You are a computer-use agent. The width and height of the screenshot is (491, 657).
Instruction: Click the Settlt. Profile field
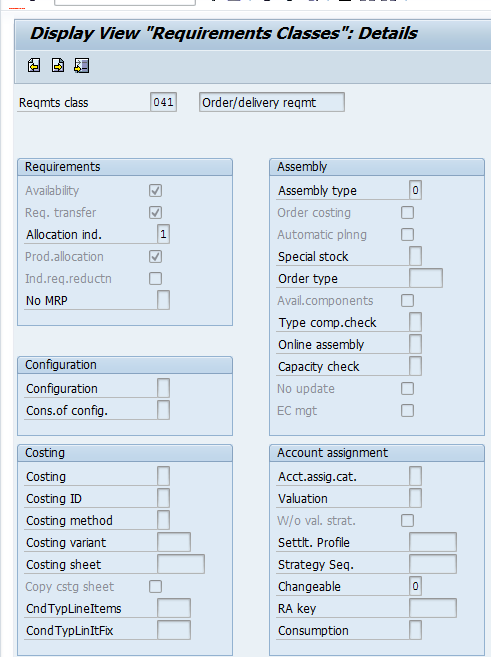[433, 542]
